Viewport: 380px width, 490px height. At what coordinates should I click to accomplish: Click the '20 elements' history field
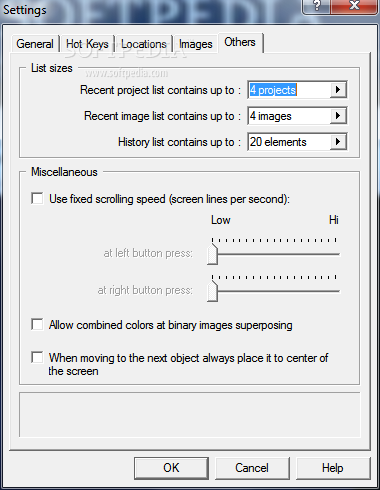click(289, 142)
